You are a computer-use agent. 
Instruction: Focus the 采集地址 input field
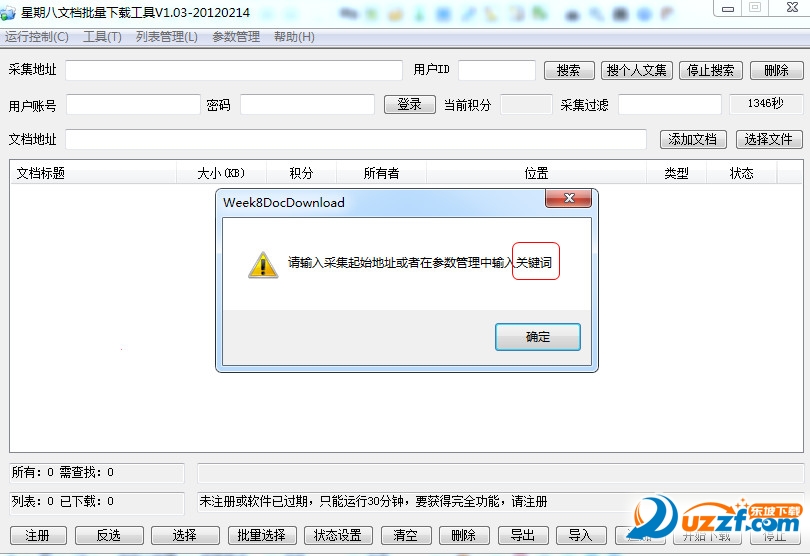click(x=233, y=70)
